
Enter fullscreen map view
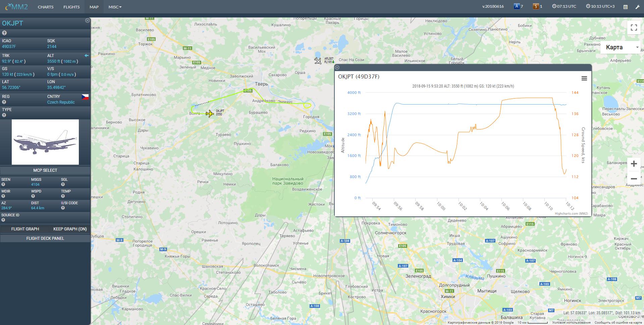coord(634,28)
